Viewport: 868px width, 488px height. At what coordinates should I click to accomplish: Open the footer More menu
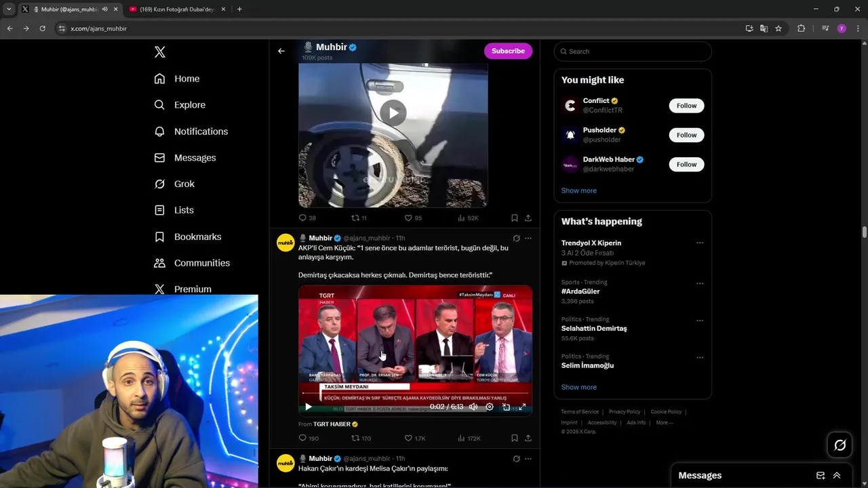tap(664, 423)
